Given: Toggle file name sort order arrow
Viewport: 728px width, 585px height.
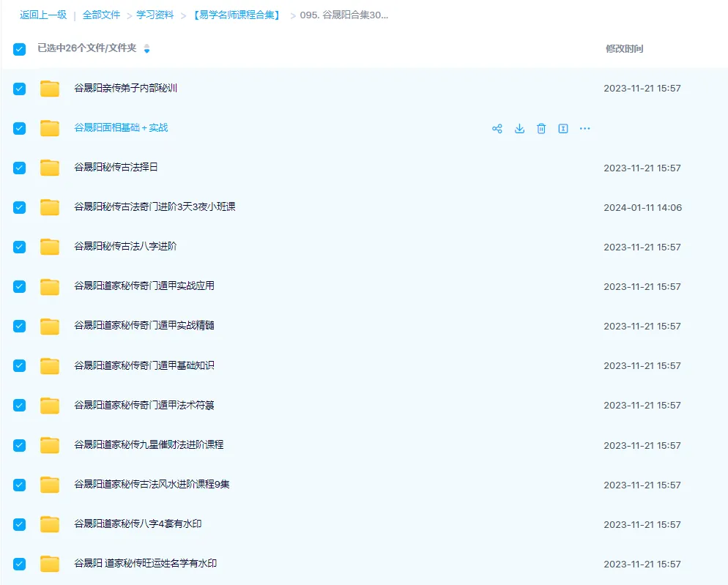Looking at the screenshot, I should click(x=146, y=48).
